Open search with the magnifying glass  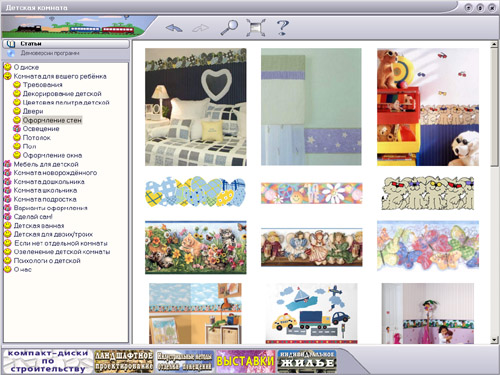(x=229, y=27)
